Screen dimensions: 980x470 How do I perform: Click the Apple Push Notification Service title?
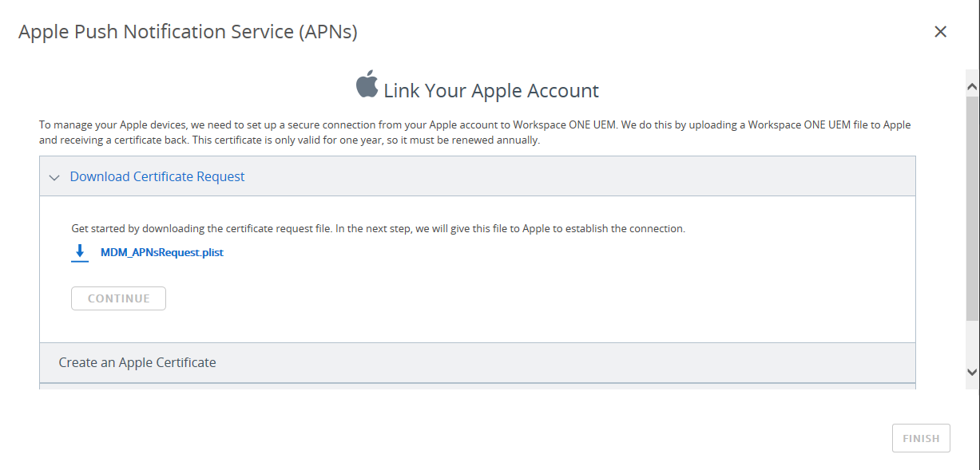188,32
